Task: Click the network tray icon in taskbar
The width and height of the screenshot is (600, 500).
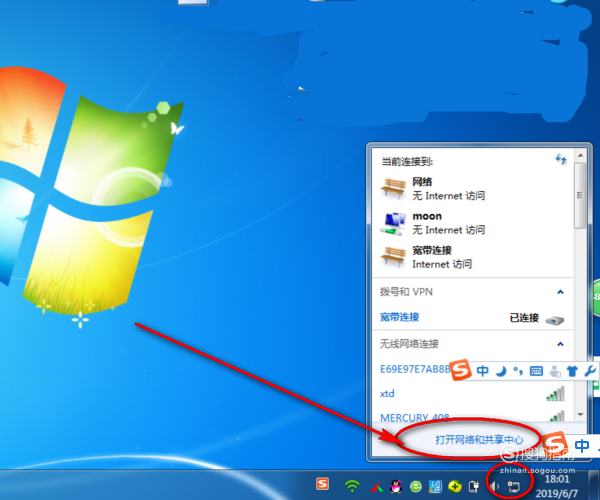Action: tap(514, 487)
